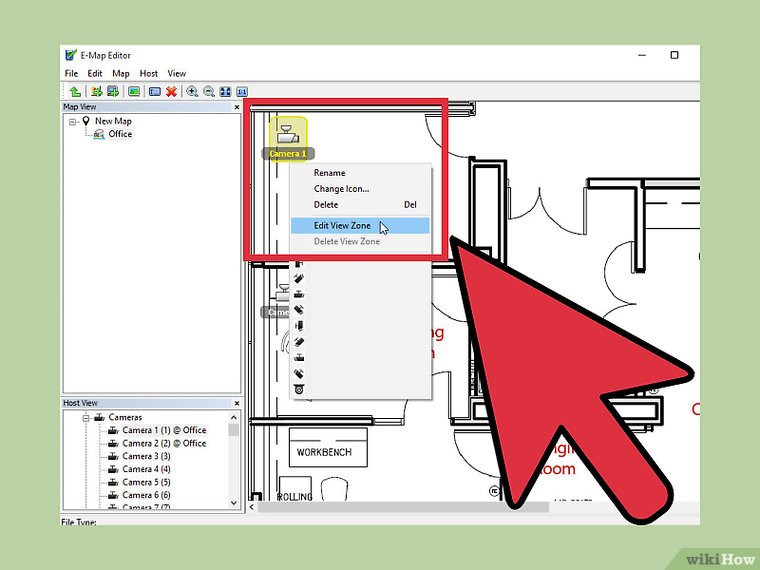
Task: Click the zoom in magnifier icon
Action: click(x=192, y=91)
